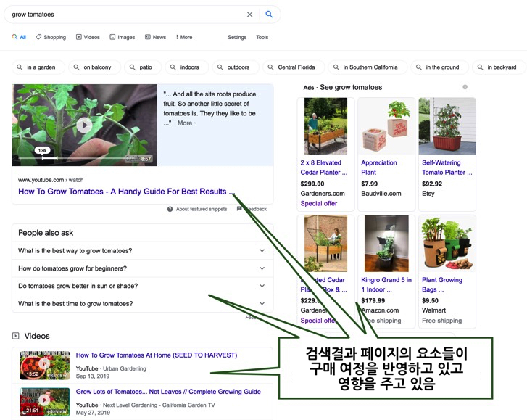The image size is (527, 420).
Task: Open the 2 x 8 Elevated Cedar Planter ad
Action: pos(323,168)
